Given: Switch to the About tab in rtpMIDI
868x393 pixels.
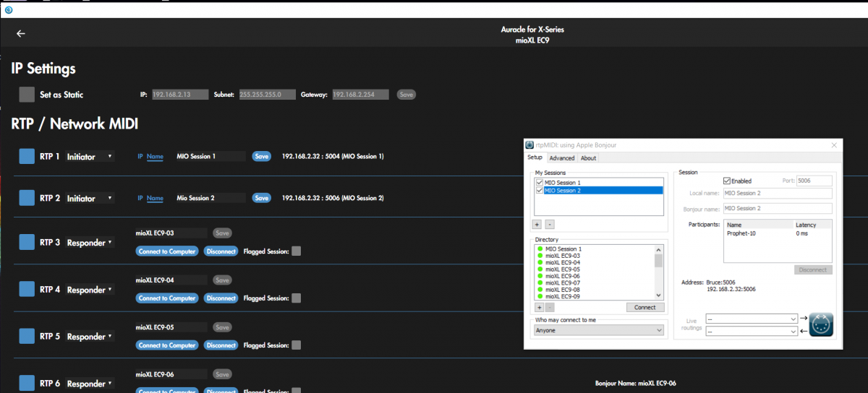Looking at the screenshot, I should pos(588,157).
